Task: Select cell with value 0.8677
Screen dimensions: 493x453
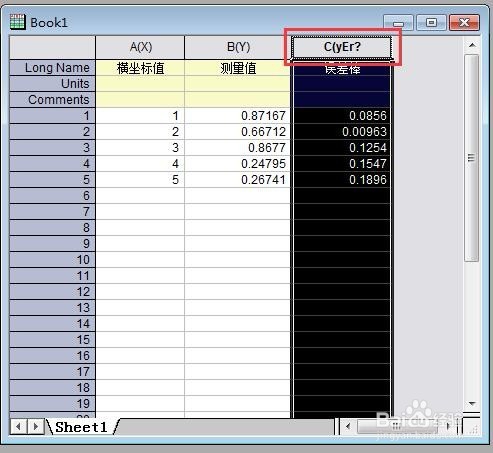Action: point(238,148)
